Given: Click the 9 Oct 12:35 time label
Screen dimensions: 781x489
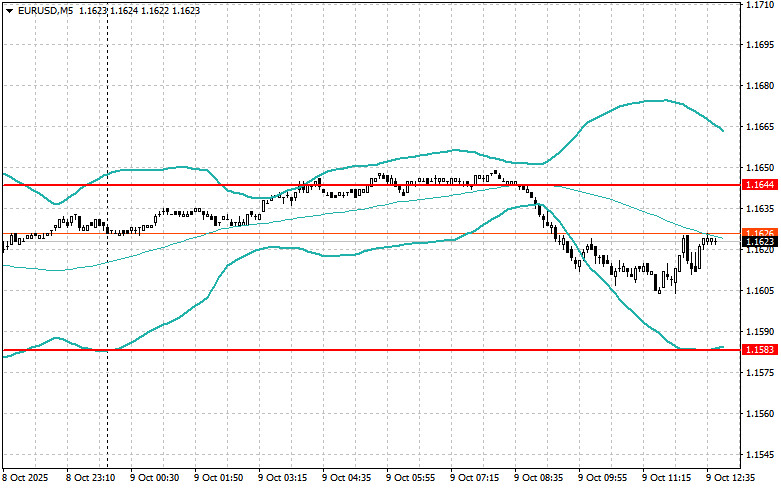Looking at the screenshot, I should pyautogui.click(x=730, y=478).
